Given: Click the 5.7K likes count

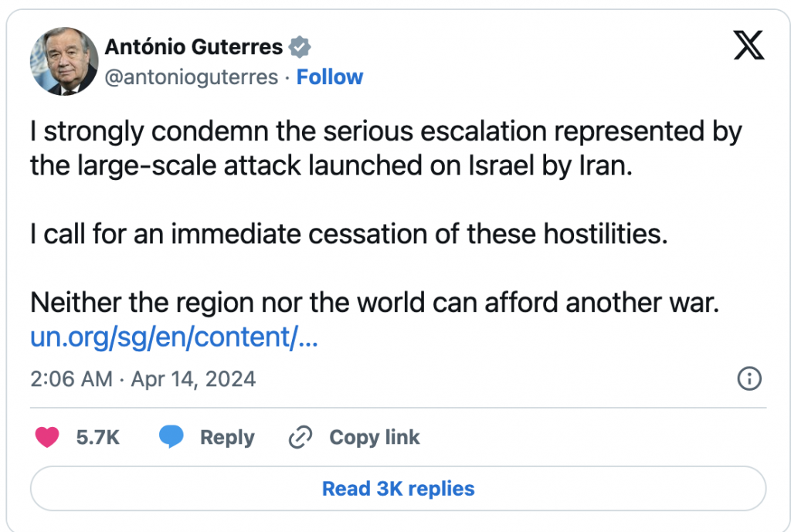Looking at the screenshot, I should (x=98, y=437).
